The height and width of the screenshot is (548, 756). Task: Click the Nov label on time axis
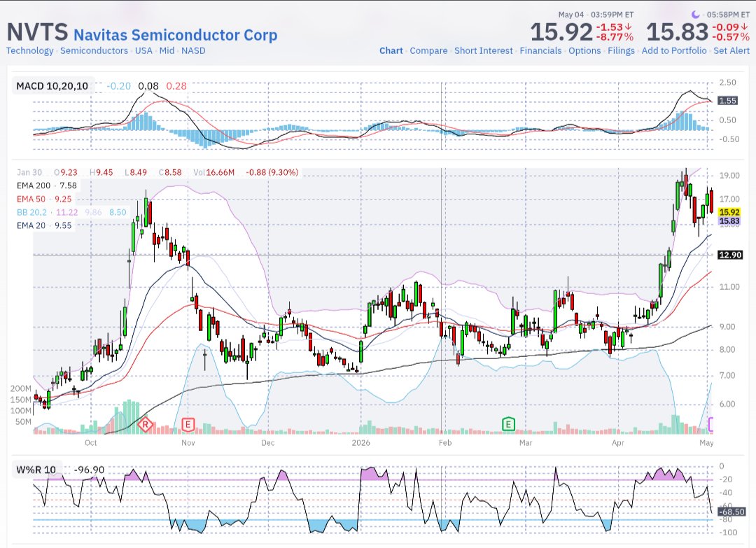click(188, 442)
